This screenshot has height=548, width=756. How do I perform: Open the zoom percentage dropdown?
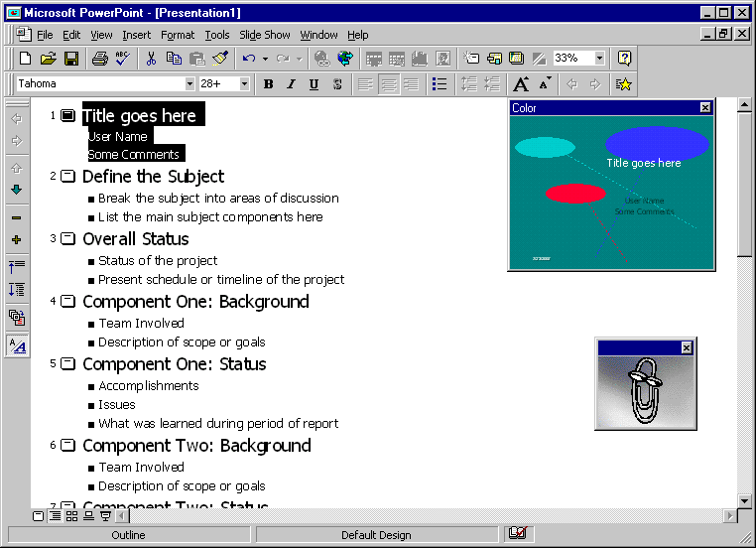pyautogui.click(x=599, y=59)
